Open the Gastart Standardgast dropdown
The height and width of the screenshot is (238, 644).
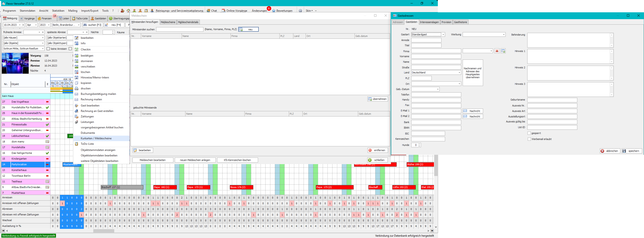443,35
